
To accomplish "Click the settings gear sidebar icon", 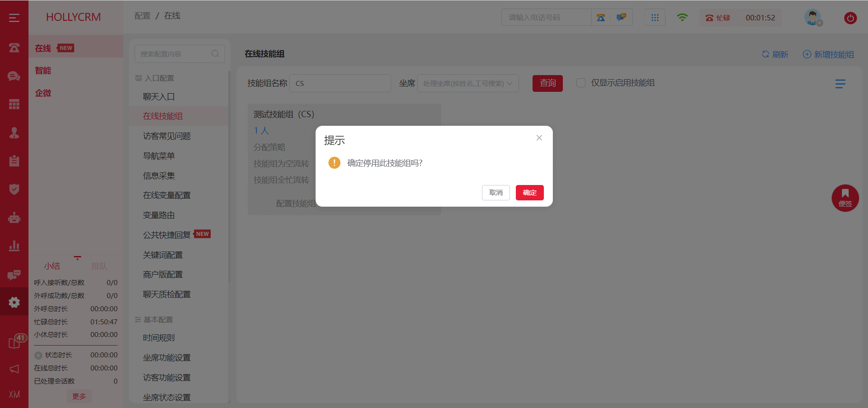I will click(14, 302).
